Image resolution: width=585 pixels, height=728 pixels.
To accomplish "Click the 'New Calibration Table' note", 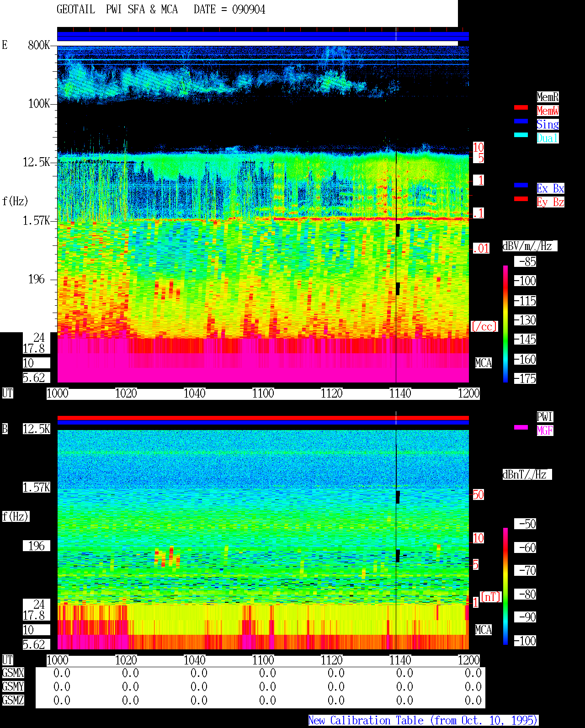I will point(423,720).
